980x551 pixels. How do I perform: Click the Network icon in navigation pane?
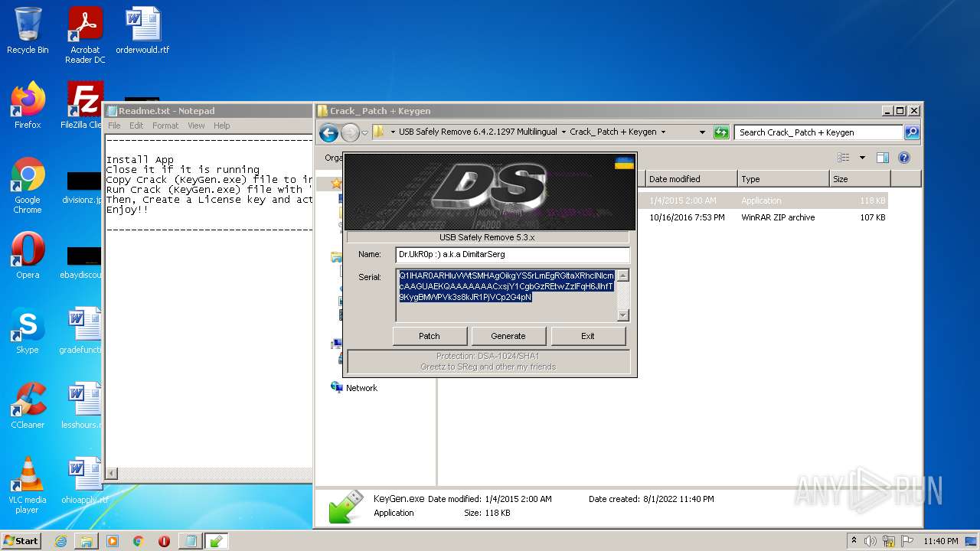click(337, 387)
